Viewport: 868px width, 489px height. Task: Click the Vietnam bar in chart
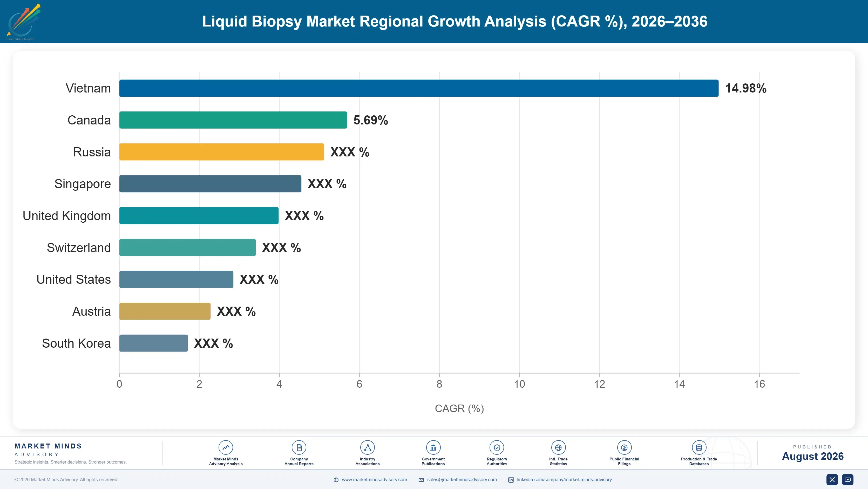click(419, 88)
